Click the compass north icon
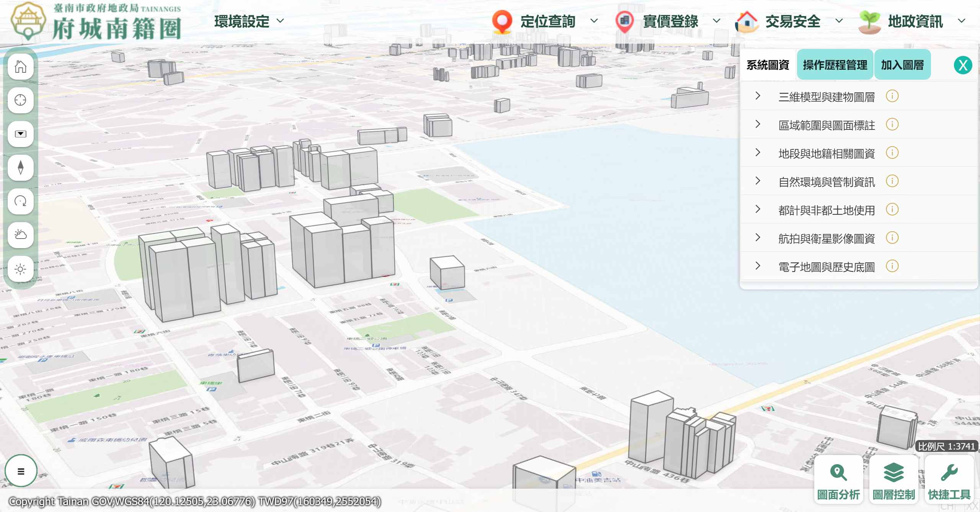The height and width of the screenshot is (512, 980). (21, 167)
